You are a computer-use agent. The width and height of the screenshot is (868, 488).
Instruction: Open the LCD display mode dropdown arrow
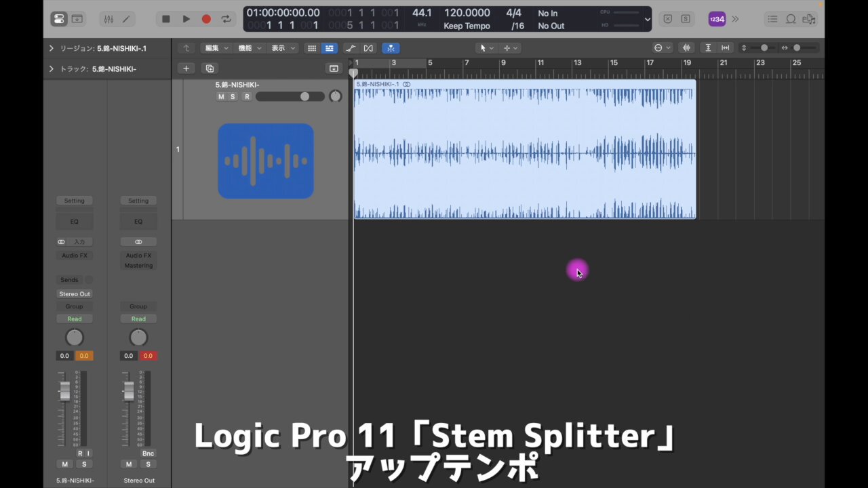[x=648, y=20]
